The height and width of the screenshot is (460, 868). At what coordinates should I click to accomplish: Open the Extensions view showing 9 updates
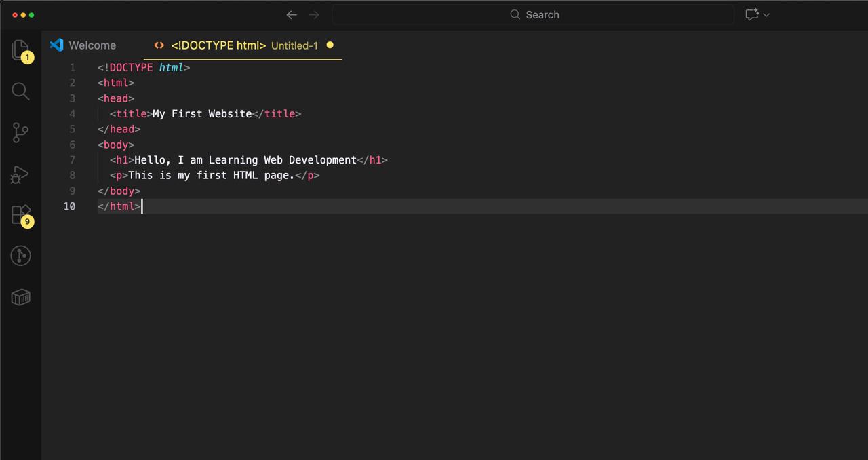20,214
